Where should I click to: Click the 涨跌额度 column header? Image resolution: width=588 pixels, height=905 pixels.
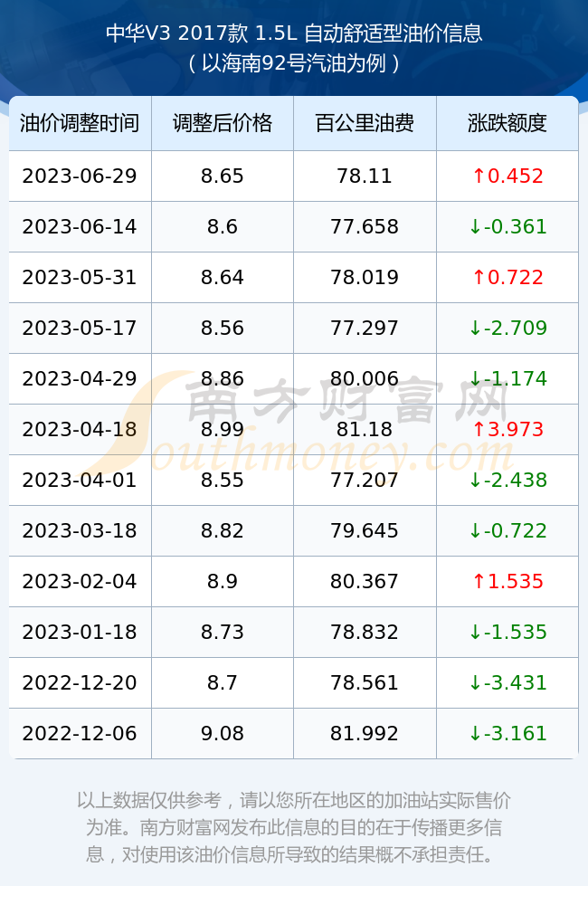click(507, 123)
